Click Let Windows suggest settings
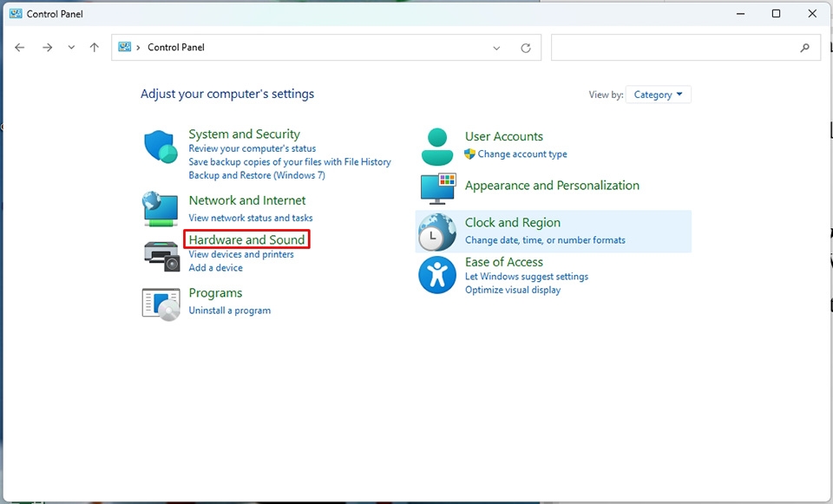 tap(527, 277)
